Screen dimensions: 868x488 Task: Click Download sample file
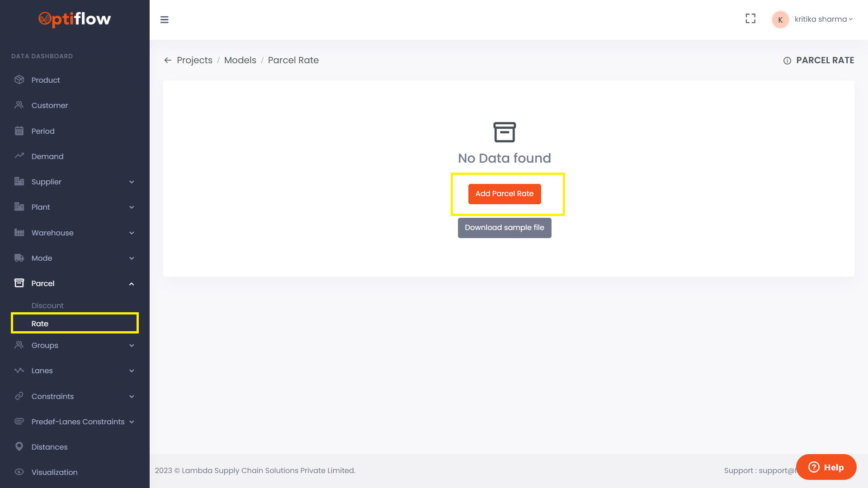pos(505,227)
